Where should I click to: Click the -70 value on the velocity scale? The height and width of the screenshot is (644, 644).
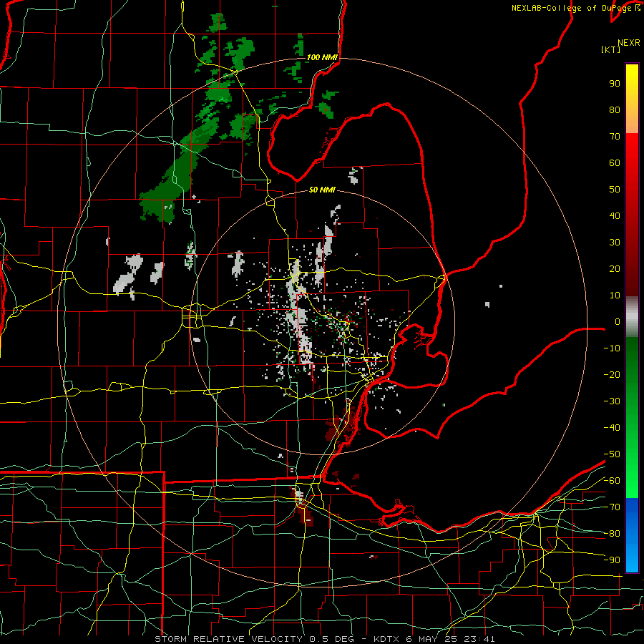pos(612,507)
